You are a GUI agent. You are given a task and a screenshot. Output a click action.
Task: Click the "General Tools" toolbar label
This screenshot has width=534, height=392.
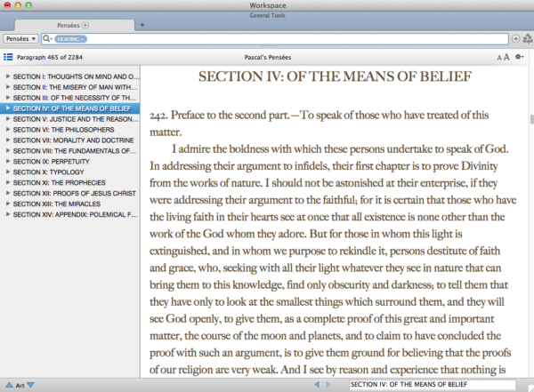click(x=267, y=15)
